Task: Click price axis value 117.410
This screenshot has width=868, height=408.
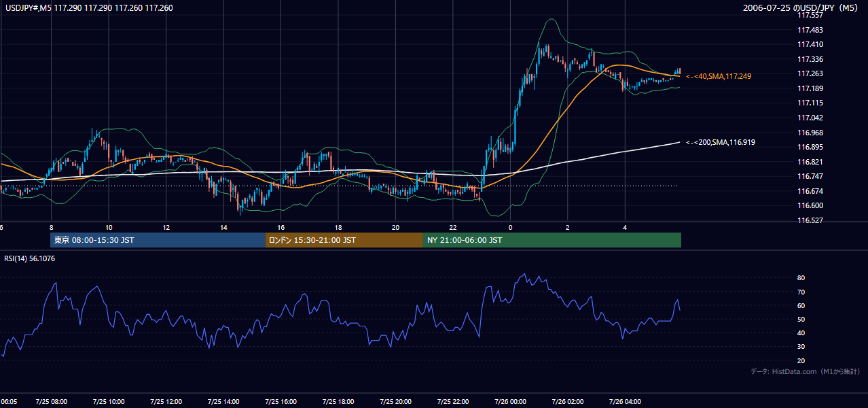Action: pos(810,45)
